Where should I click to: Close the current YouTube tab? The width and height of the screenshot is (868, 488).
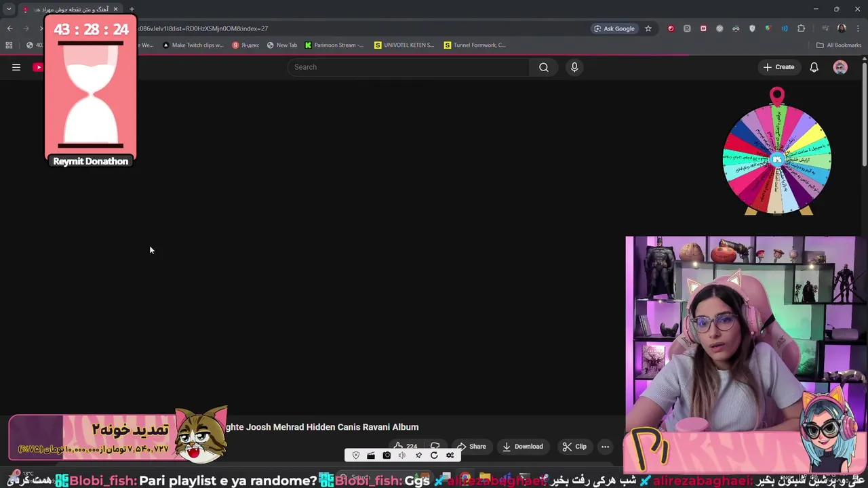coord(115,9)
